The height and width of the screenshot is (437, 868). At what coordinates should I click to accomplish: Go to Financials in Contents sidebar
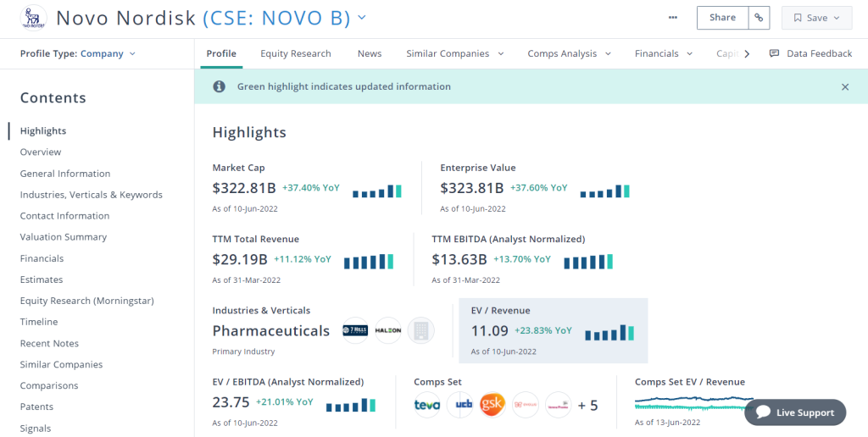point(42,258)
